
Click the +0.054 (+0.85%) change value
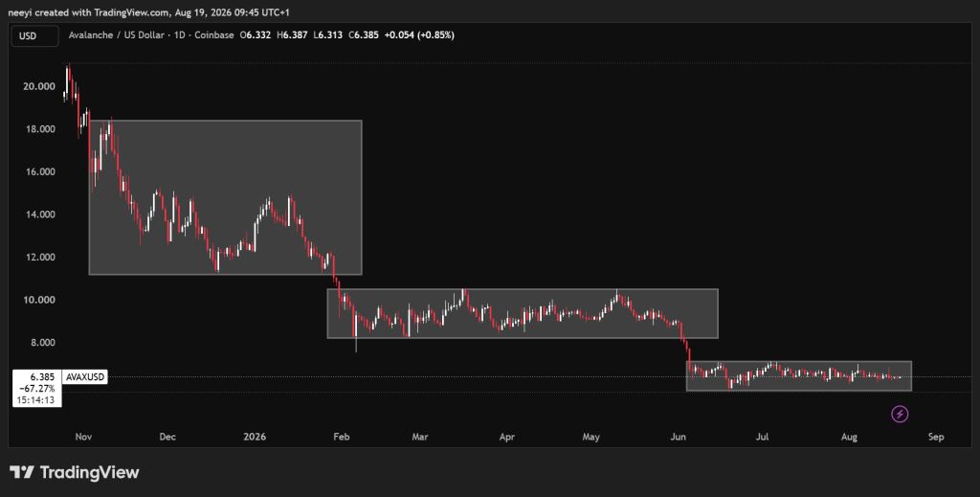(x=419, y=35)
